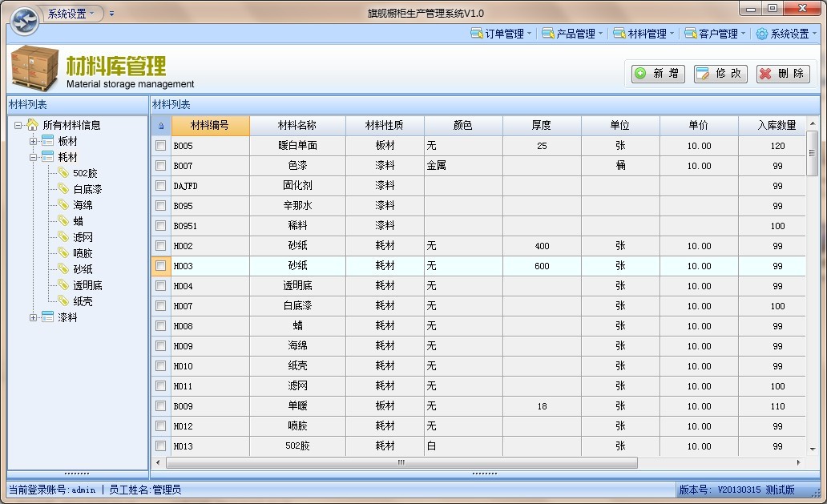827x504 pixels.
Task: Click the table scroll left arrow
Action: pyautogui.click(x=158, y=463)
